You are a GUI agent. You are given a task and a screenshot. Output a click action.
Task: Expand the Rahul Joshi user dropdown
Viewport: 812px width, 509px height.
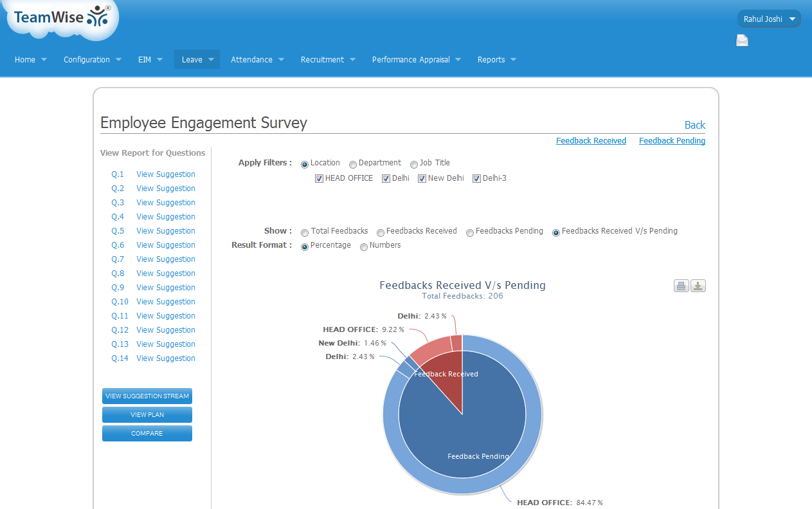[769, 19]
